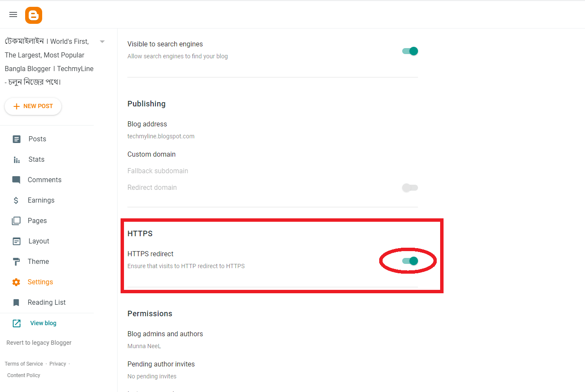Open the Content Policy page
585x392 pixels.
click(x=23, y=375)
